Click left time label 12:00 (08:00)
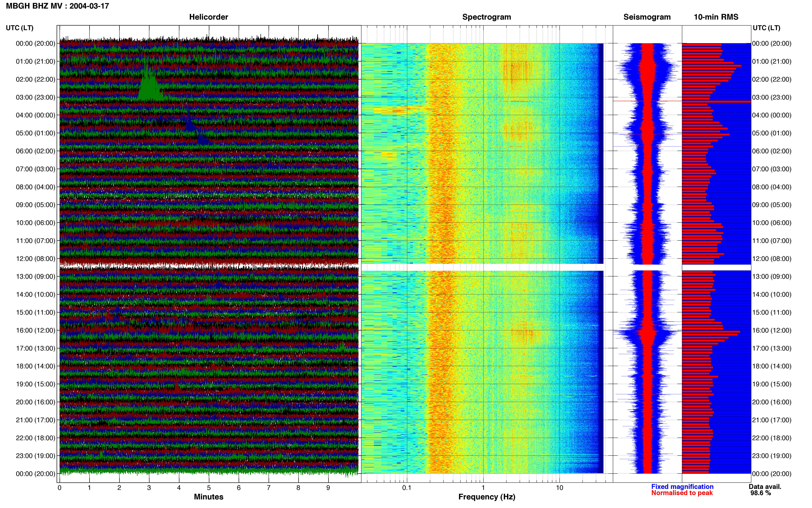The height and width of the screenshot is (508, 812). click(x=35, y=259)
